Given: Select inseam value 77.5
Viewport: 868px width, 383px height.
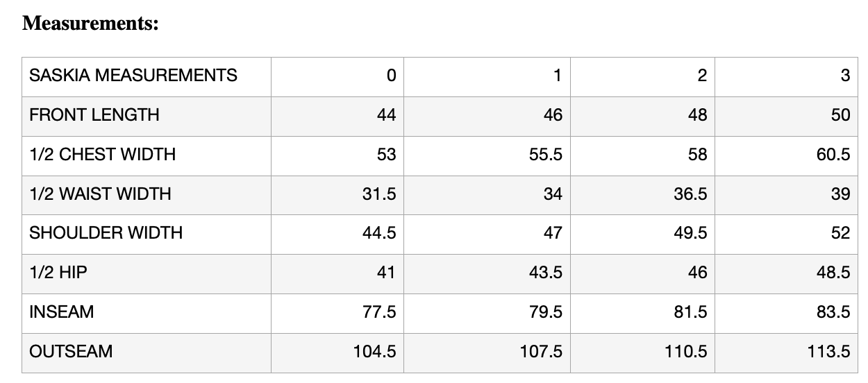Looking at the screenshot, I should click(x=379, y=312).
